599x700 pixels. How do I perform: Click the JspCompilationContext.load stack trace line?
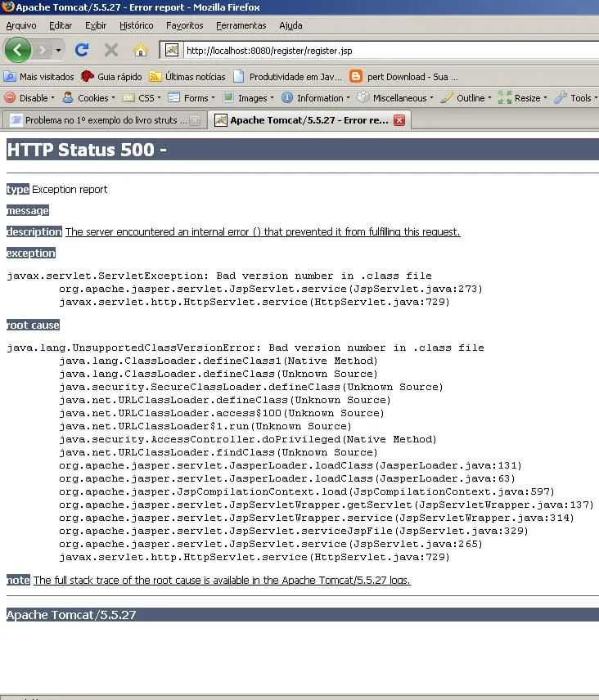point(307,491)
